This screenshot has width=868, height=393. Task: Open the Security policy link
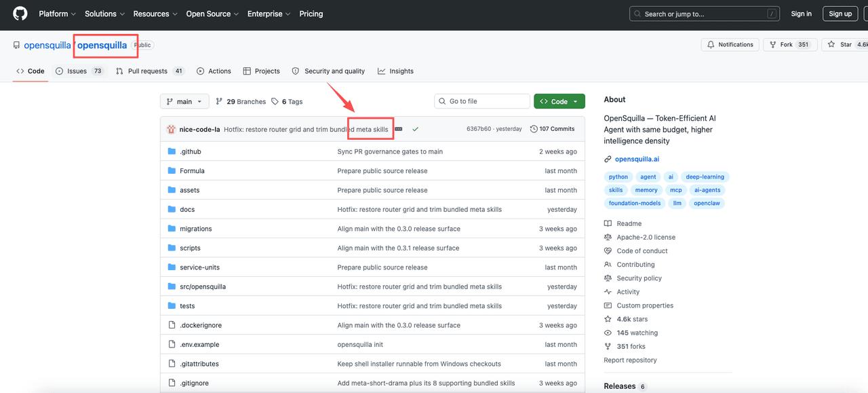click(x=639, y=278)
